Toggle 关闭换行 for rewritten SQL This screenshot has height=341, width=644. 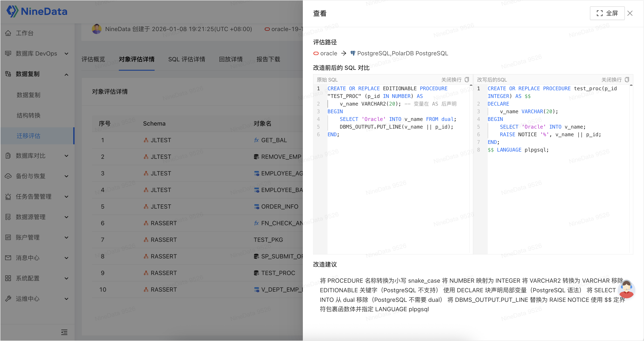coord(611,80)
